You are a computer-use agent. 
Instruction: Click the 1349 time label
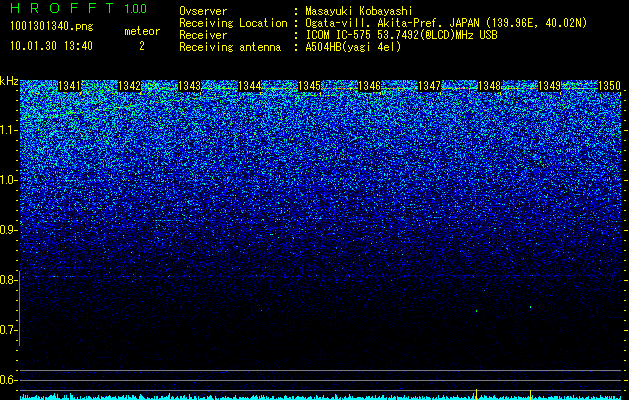[550, 86]
